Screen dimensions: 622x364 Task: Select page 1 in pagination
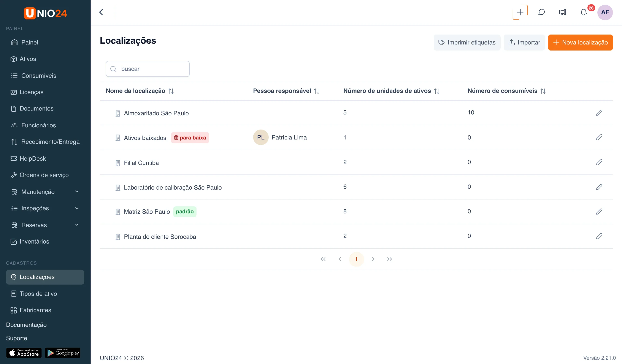(356, 259)
